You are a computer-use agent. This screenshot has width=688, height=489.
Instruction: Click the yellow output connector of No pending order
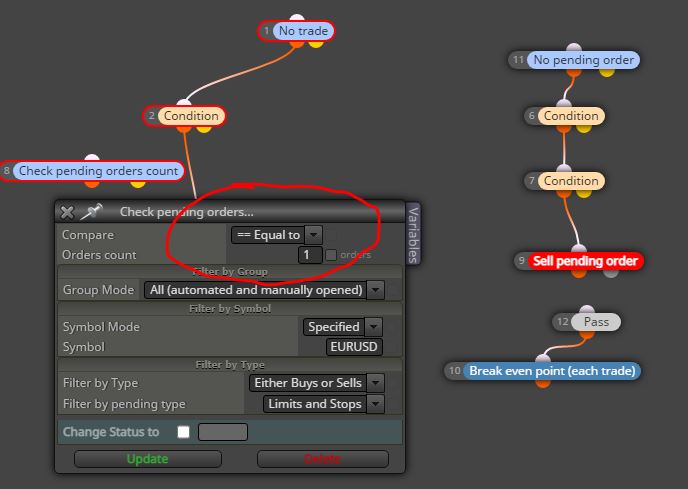coord(606,72)
